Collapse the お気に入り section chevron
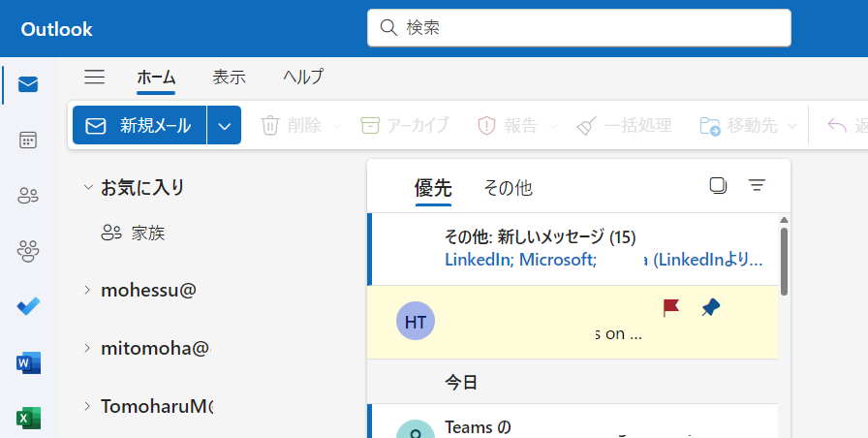Image resolution: width=868 pixels, height=438 pixels. point(87,187)
